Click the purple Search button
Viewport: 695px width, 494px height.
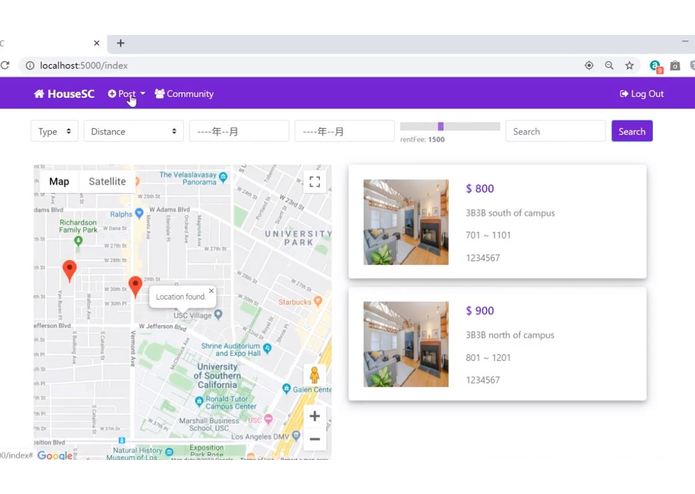point(632,131)
